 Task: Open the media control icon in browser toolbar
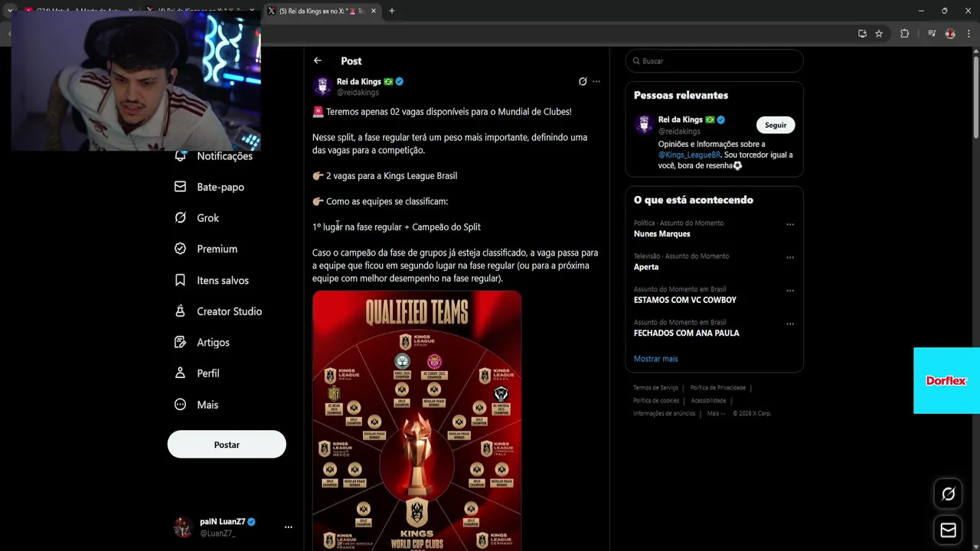coord(931,34)
